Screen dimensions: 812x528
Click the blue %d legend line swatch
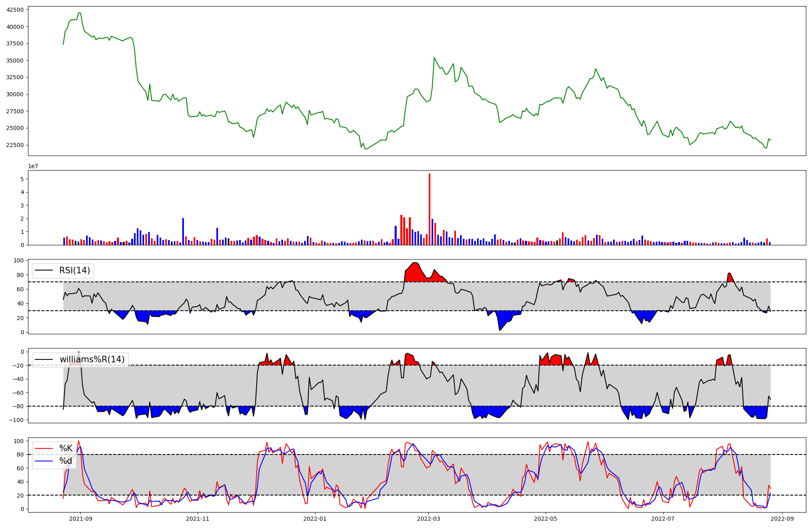(44, 461)
